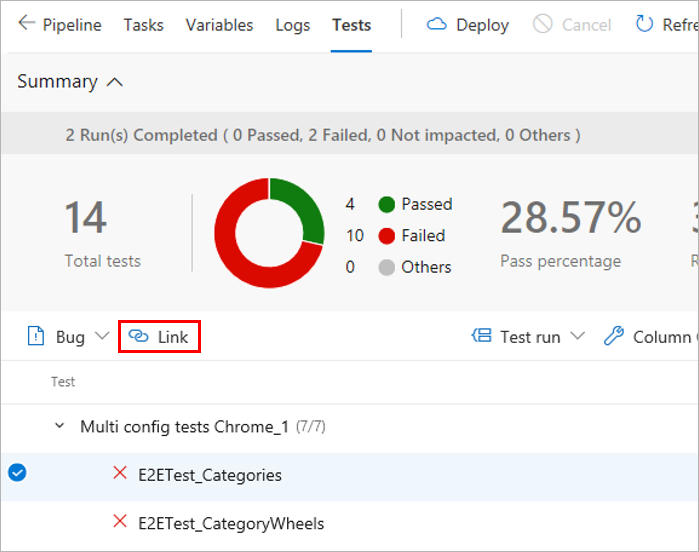Select the Tests tab

point(351,25)
